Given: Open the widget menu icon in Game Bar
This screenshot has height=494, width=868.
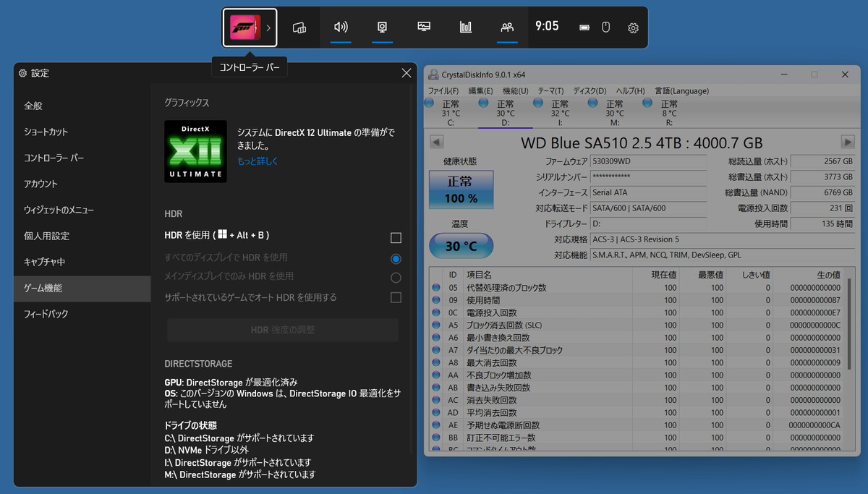Looking at the screenshot, I should [x=299, y=27].
